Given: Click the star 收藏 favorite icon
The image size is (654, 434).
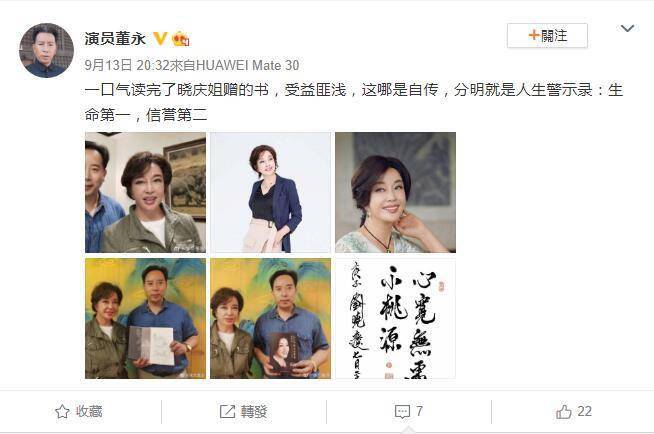Looking at the screenshot, I should (62, 411).
